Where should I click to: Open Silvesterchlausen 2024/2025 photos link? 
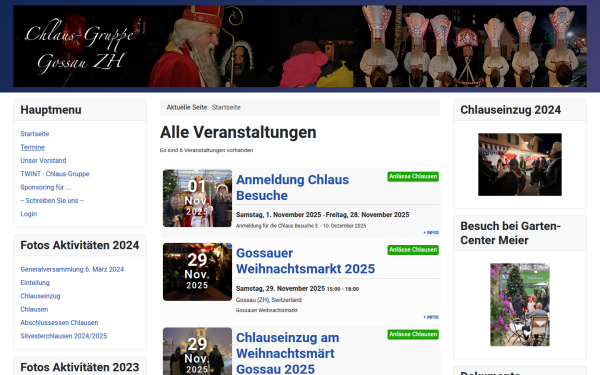[x=64, y=336]
